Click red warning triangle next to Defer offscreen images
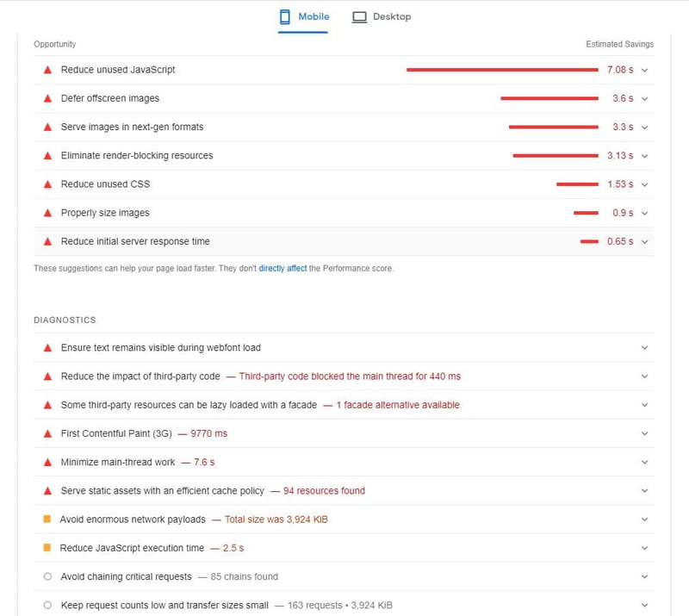This screenshot has height=616, width=689. point(47,98)
